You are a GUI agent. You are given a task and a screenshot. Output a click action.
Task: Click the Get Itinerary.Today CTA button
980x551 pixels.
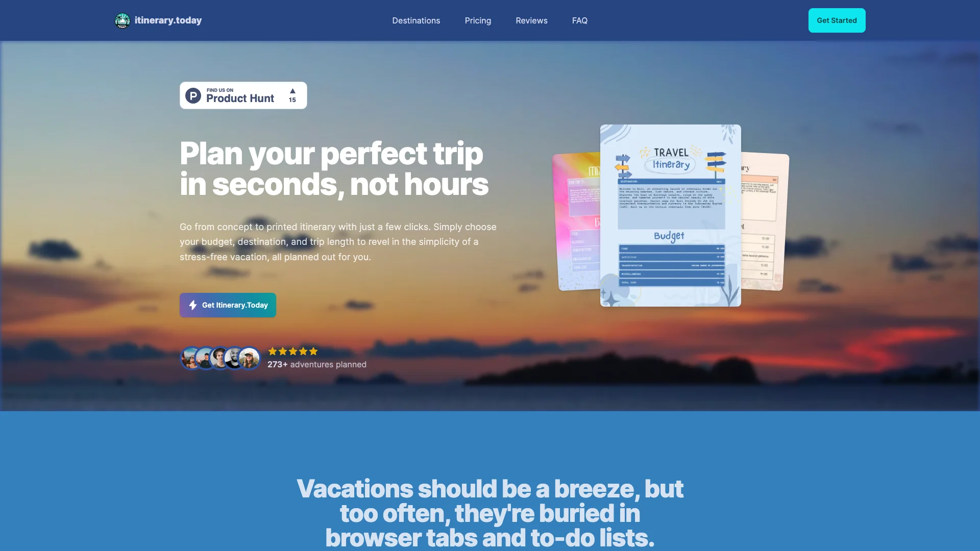(x=228, y=305)
